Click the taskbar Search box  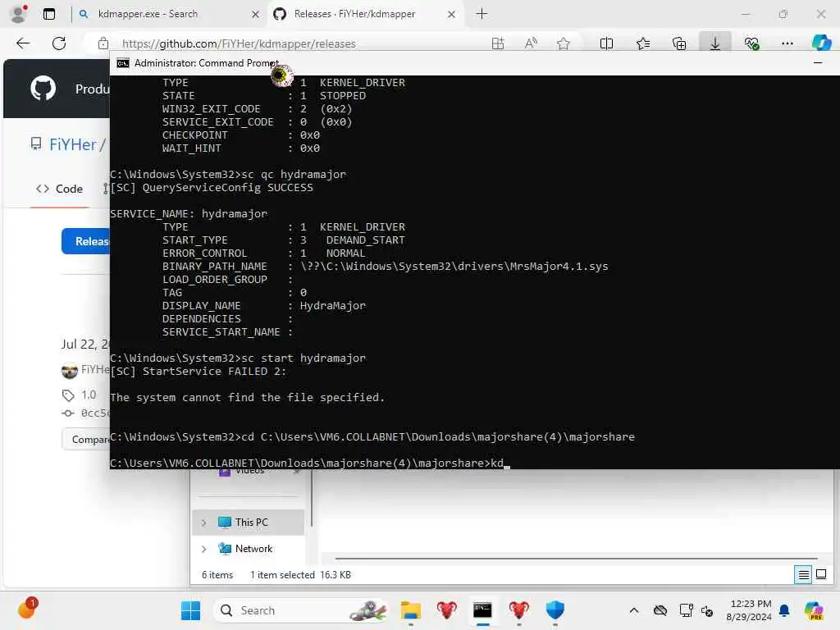pos(300,610)
